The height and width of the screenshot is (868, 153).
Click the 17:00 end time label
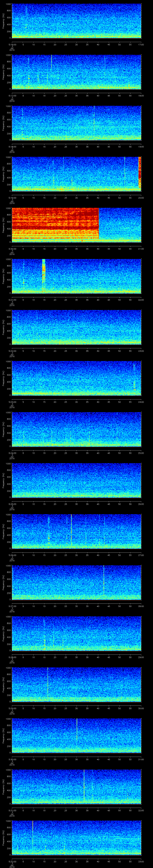(x=141, y=44)
